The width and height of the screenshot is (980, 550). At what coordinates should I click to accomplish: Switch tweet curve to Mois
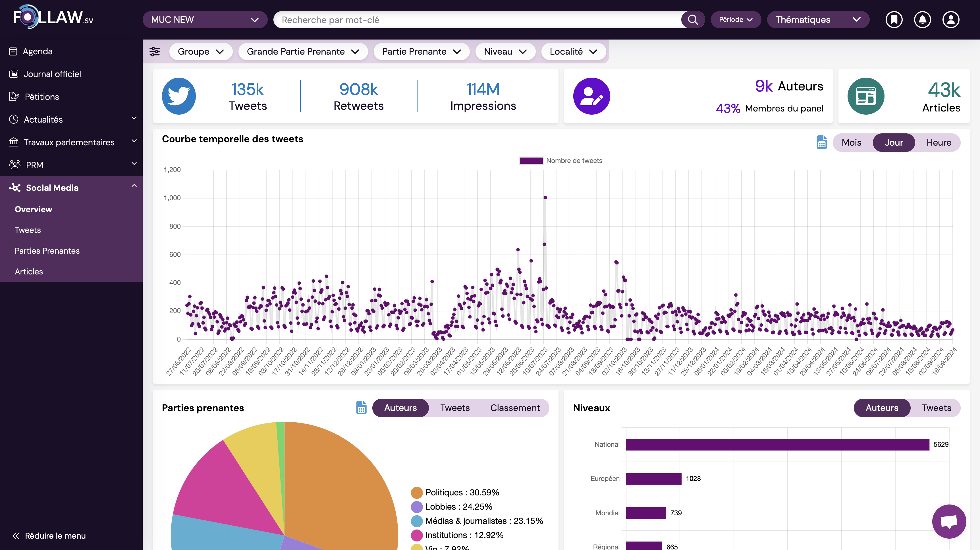click(x=852, y=142)
